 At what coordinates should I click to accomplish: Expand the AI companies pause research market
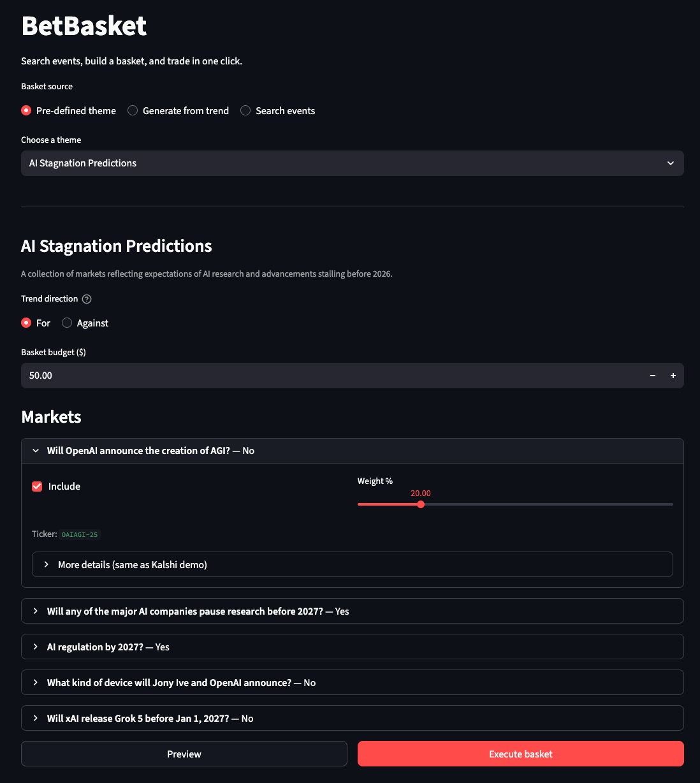click(353, 611)
